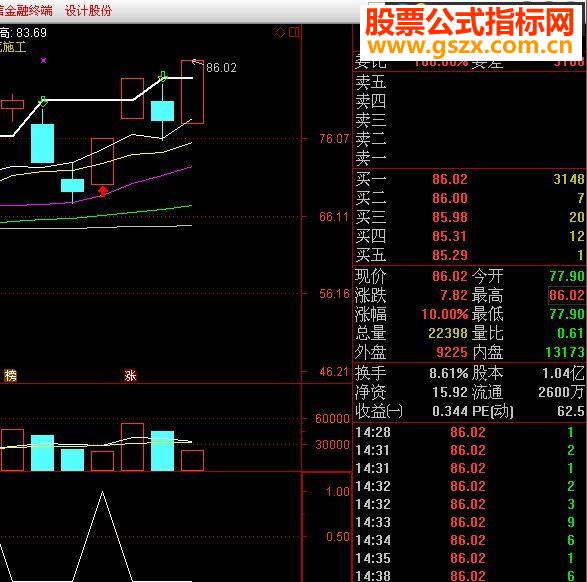The image size is (587, 582).
Task: Click the 66.11 price axis label
Action: click(334, 217)
